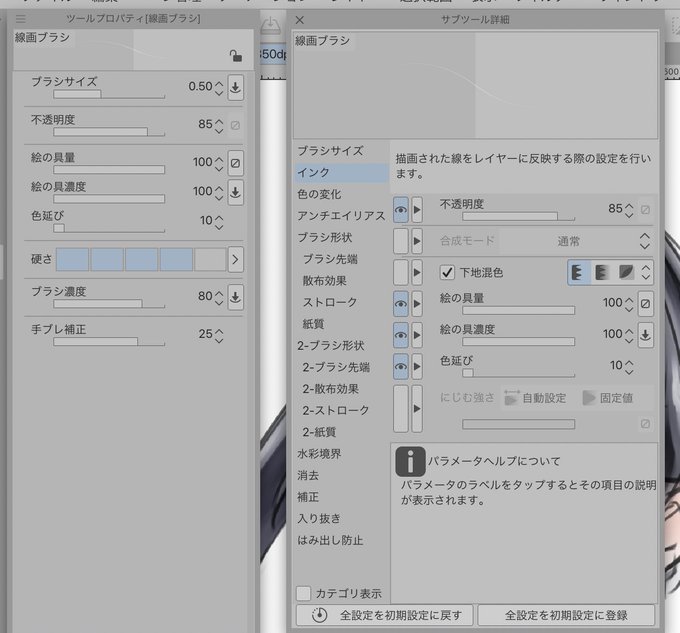This screenshot has width=680, height=633.
Task: Toggle eye visibility for 不透明度 in sub tool detail
Action: point(401,210)
